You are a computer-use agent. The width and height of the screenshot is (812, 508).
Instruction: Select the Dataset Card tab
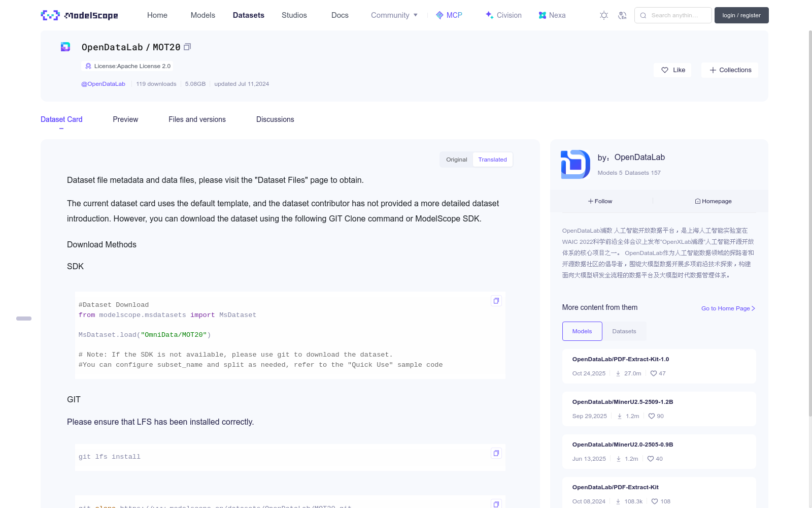[x=61, y=119]
